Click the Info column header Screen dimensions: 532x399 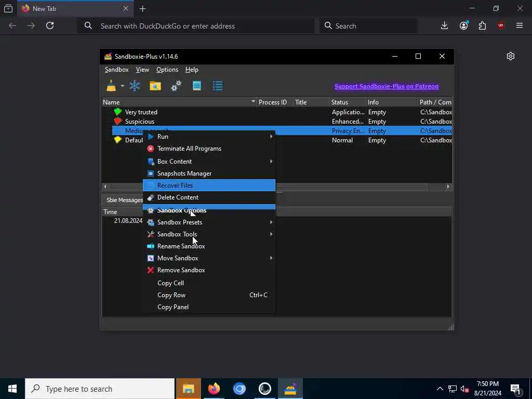pos(392,102)
